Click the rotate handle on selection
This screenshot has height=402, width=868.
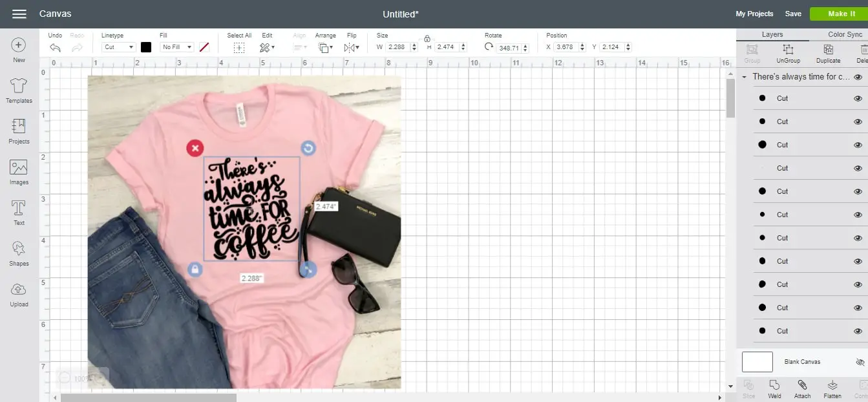(308, 148)
